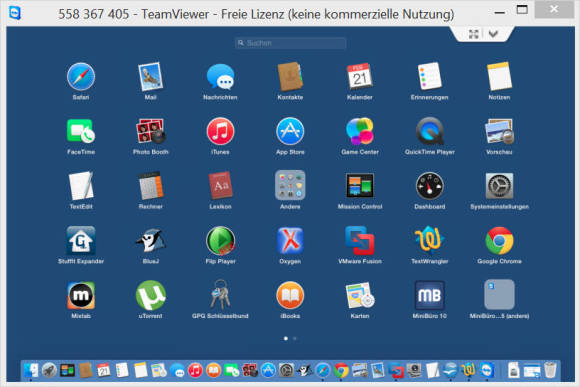The image size is (580, 387).
Task: Open Google Chrome from the Dock
Action: (341, 370)
